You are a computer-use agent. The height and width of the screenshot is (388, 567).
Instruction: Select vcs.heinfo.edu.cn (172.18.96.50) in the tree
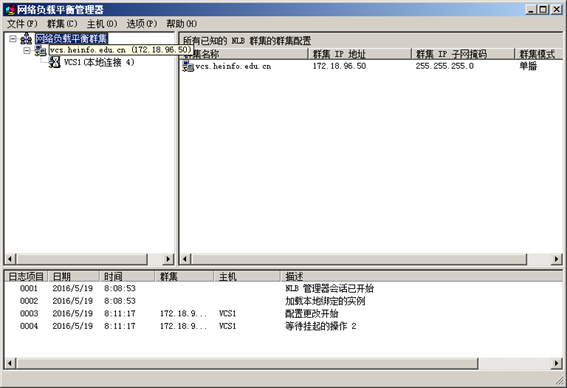[120, 50]
